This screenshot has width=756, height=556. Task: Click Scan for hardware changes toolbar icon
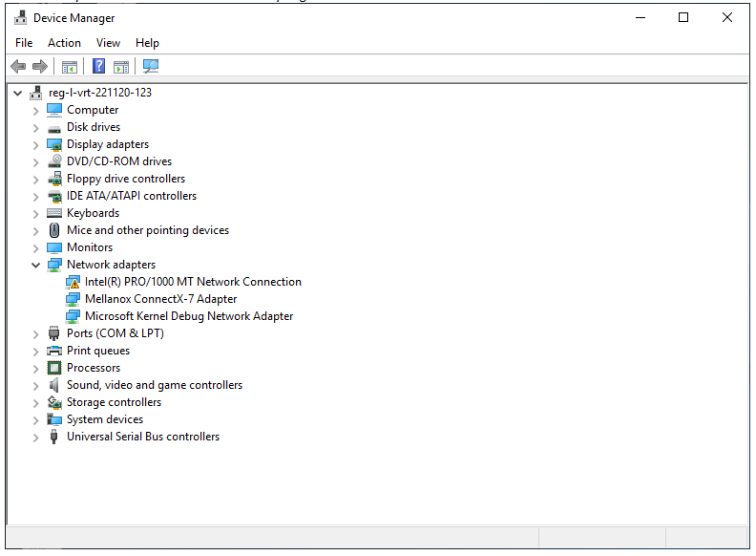[151, 66]
